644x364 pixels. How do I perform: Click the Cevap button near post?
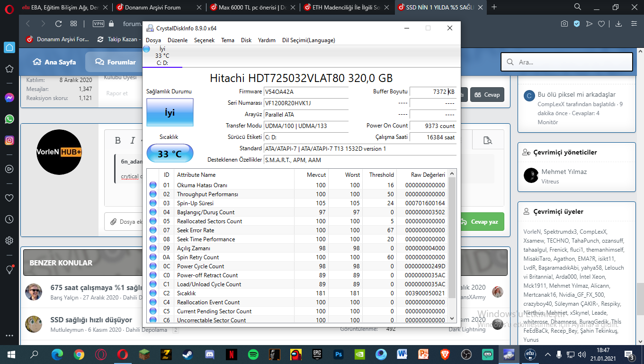[x=487, y=94]
